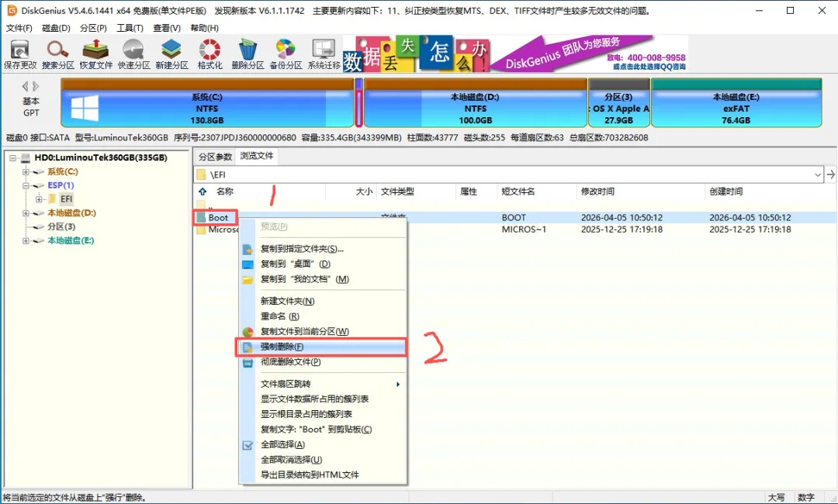Open the 文件(F) menu

click(x=19, y=28)
